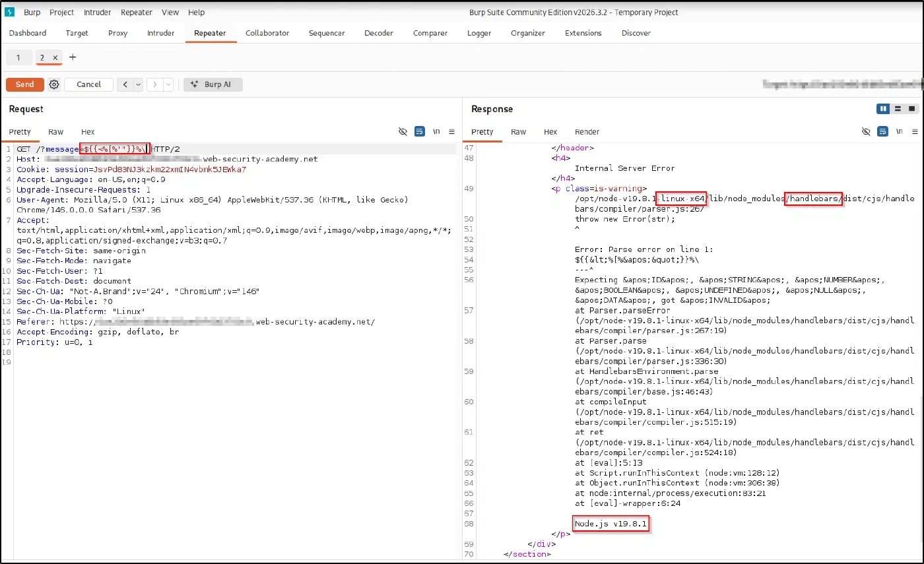This screenshot has width=924, height=564.
Task: Click the Burp Suite logo icon
Action: click(x=9, y=12)
